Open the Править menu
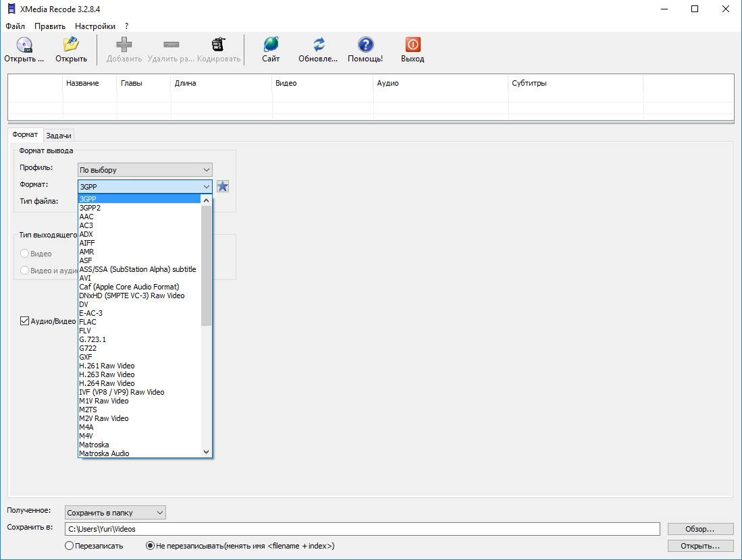742x560 pixels. tap(50, 26)
